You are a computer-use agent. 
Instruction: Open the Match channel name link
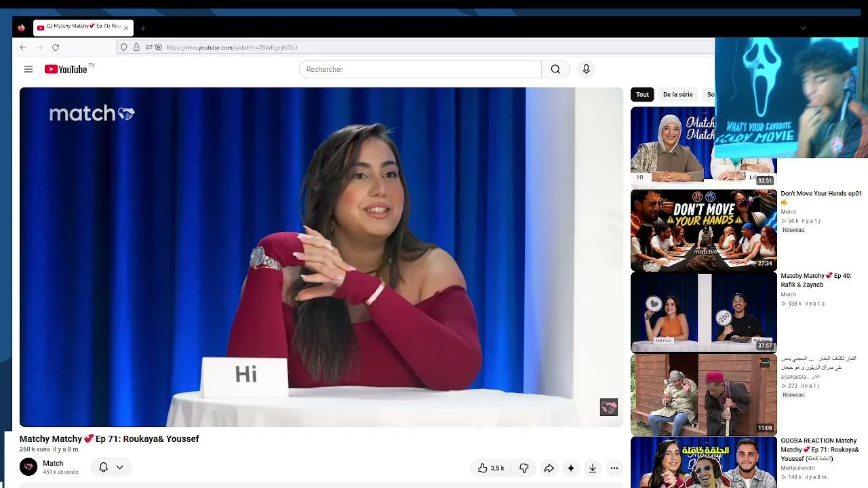pyautogui.click(x=53, y=464)
